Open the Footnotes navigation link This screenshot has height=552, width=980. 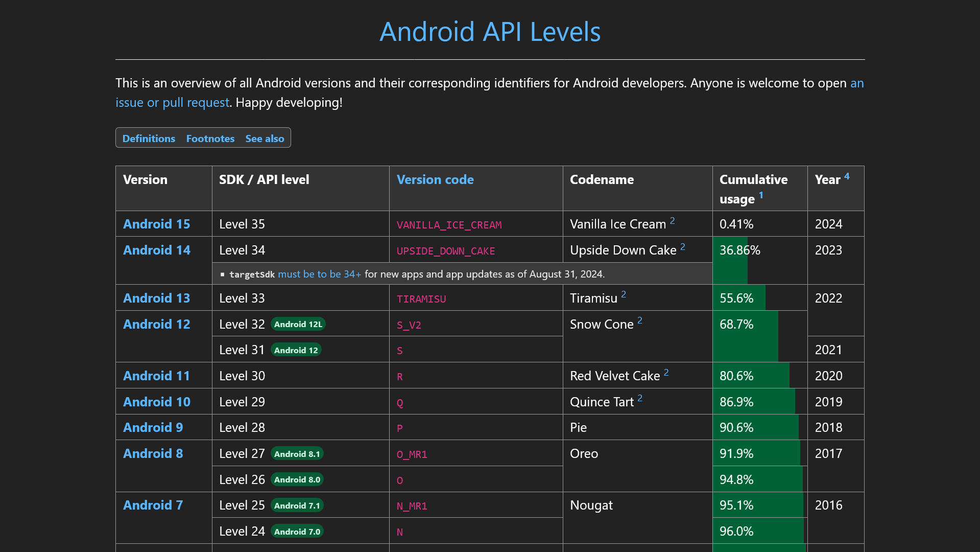point(210,139)
